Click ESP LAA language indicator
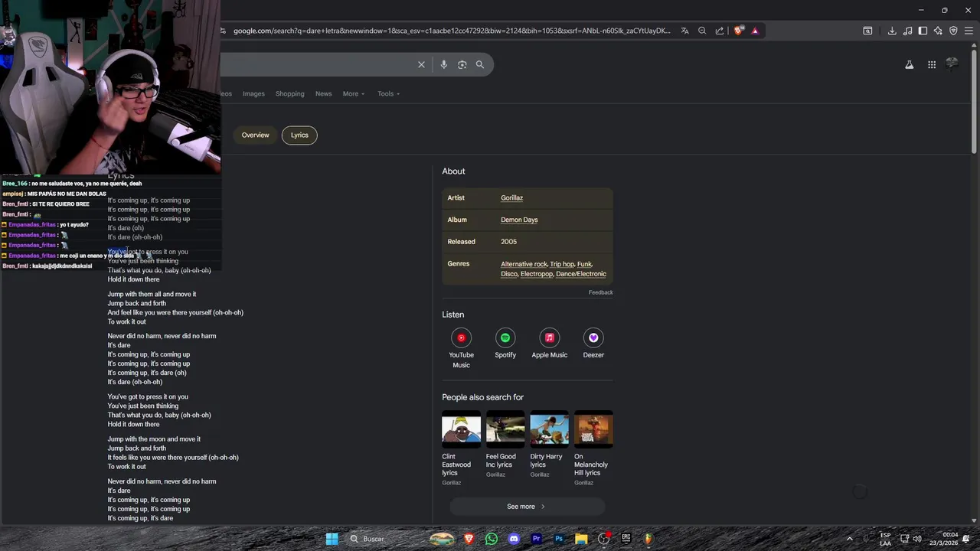980x551 pixels. (x=885, y=539)
